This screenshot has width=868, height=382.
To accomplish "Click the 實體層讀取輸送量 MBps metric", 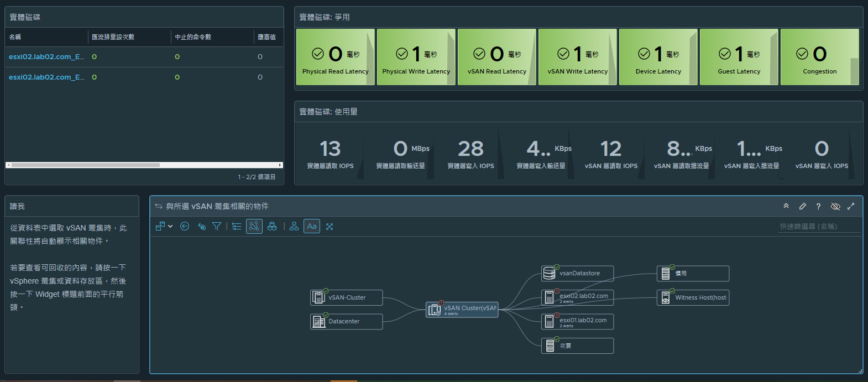I will [401, 154].
